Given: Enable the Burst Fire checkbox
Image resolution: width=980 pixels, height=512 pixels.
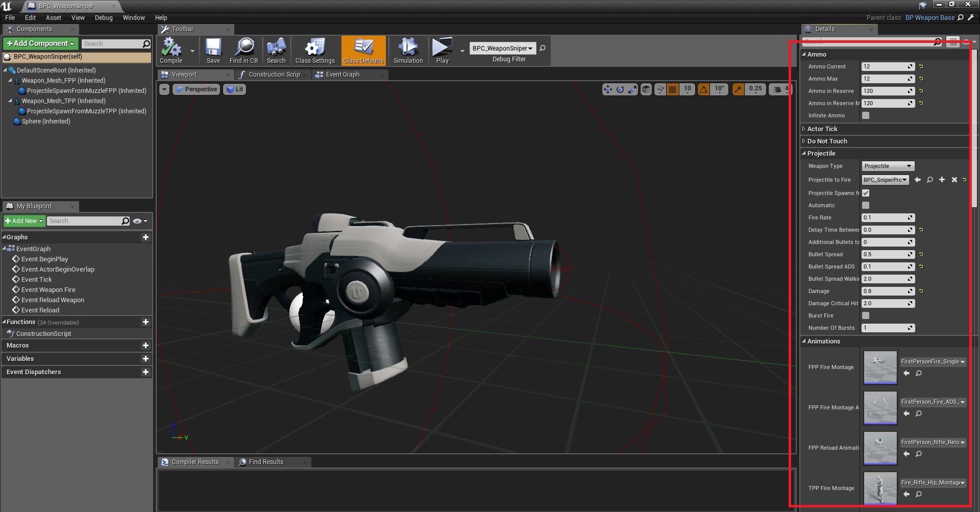Looking at the screenshot, I should 866,315.
